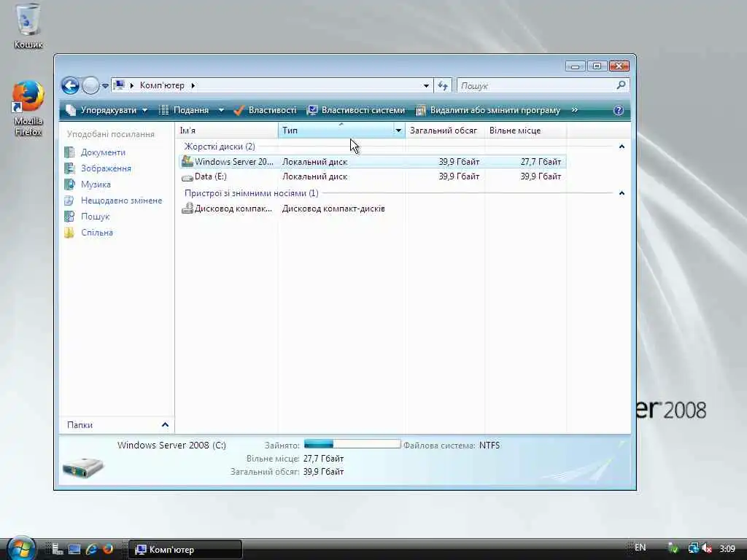Click EN language indicator
The image size is (747, 560).
point(640,548)
